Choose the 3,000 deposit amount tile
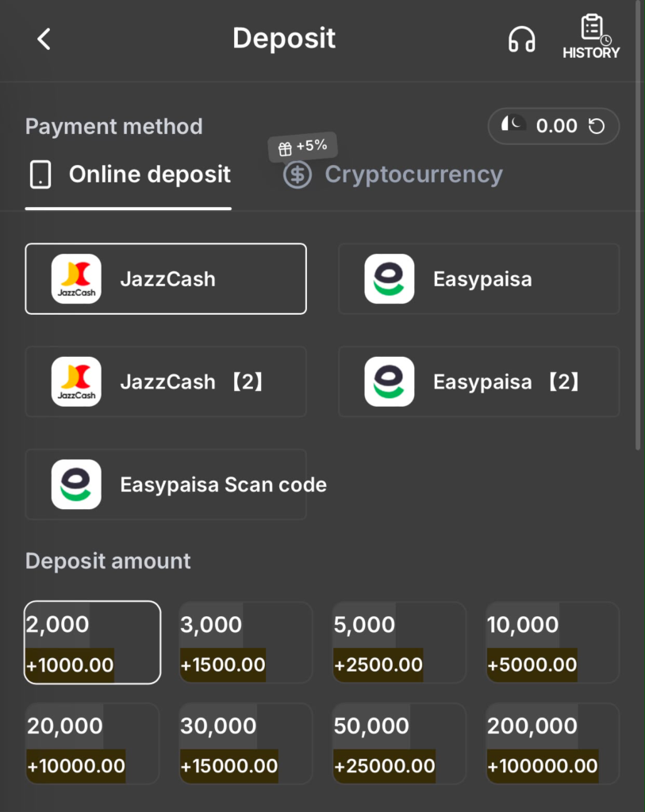 click(246, 642)
